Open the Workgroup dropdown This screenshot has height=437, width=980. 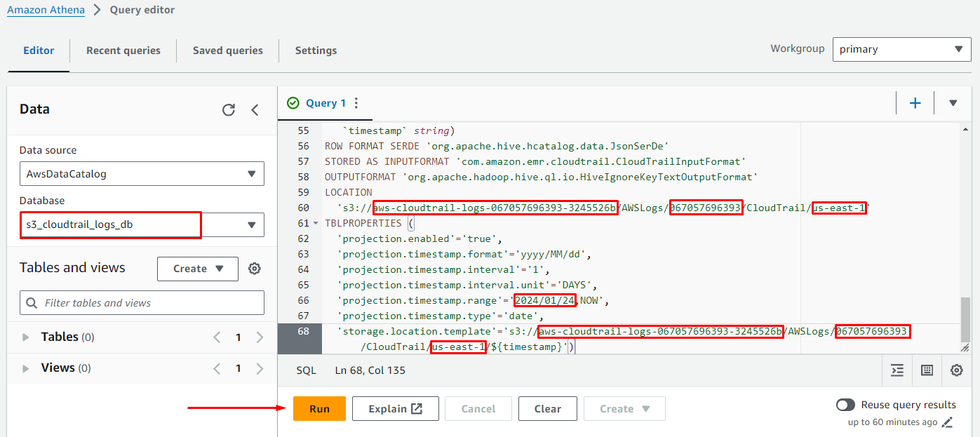click(901, 49)
